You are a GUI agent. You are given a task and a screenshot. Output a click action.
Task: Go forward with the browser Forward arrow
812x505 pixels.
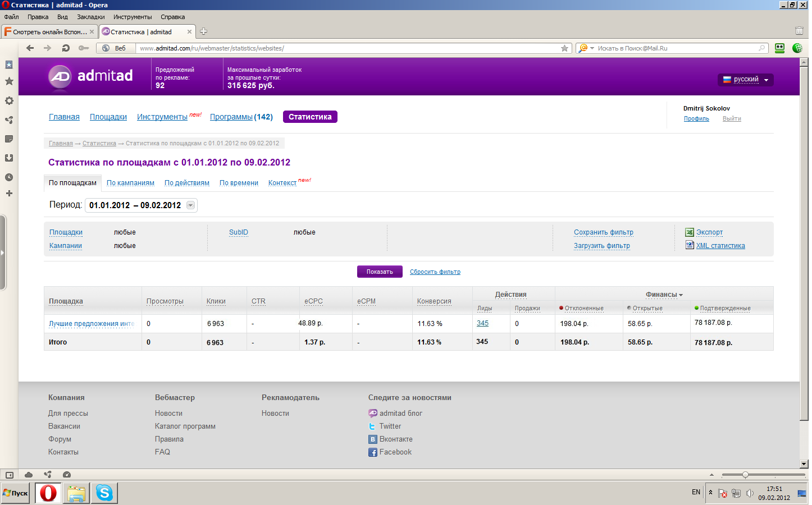click(47, 48)
